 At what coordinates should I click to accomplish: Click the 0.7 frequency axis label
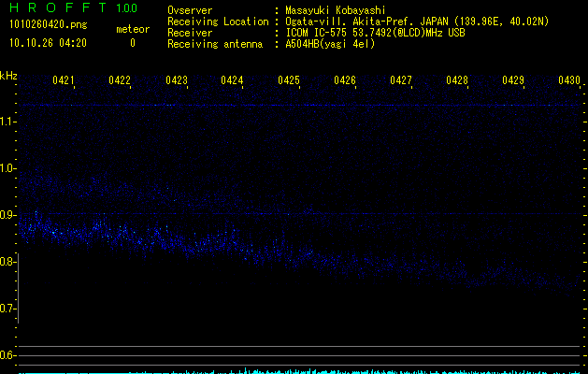(x=8, y=309)
